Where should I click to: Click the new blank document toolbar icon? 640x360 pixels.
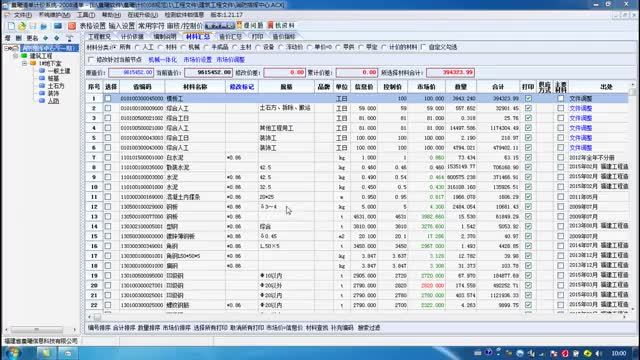11,26
